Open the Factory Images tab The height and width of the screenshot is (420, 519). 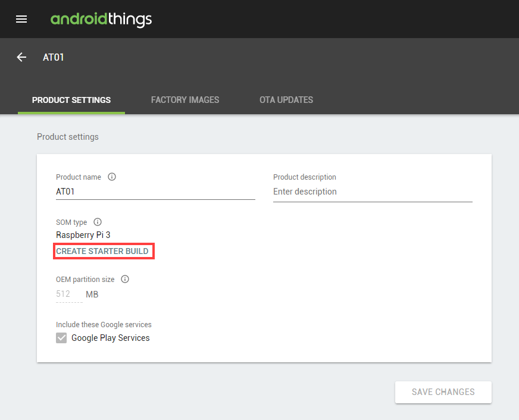185,100
